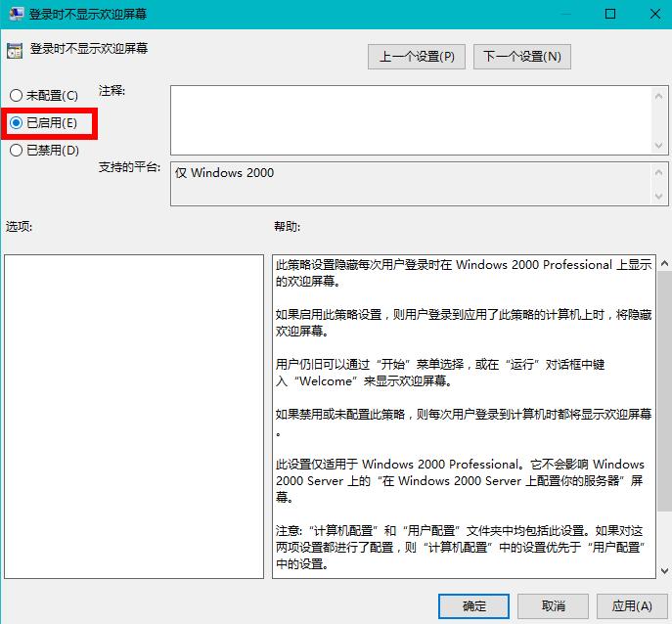Click the 支持的平台 box showing 仅 Windows 2000
This screenshot has height=624, width=672.
411,184
